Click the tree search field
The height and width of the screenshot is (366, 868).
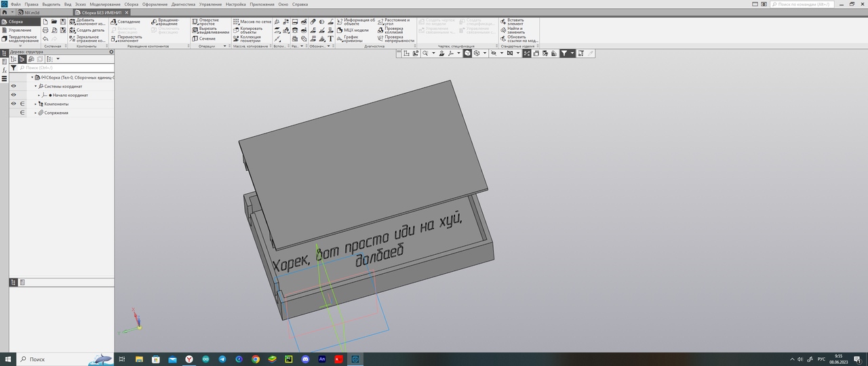[66, 68]
